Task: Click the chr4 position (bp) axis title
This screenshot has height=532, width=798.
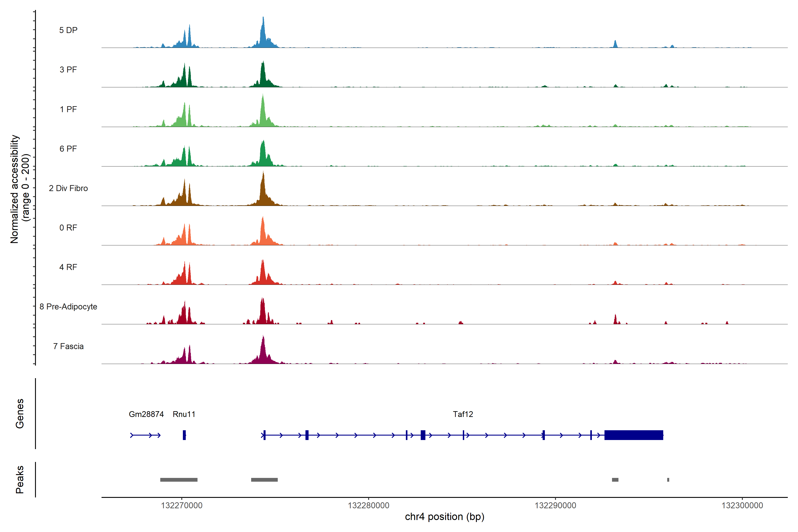Action: [x=444, y=517]
